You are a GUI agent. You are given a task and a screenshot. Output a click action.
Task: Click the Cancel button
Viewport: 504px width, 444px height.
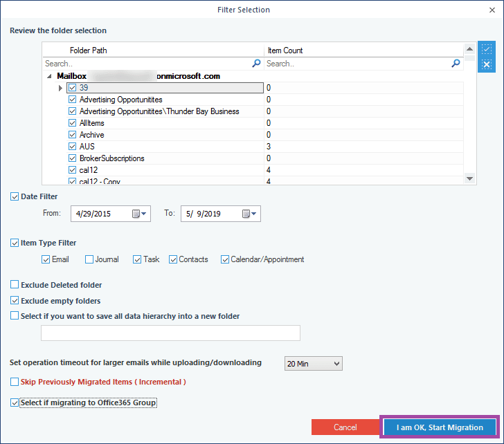coord(345,427)
